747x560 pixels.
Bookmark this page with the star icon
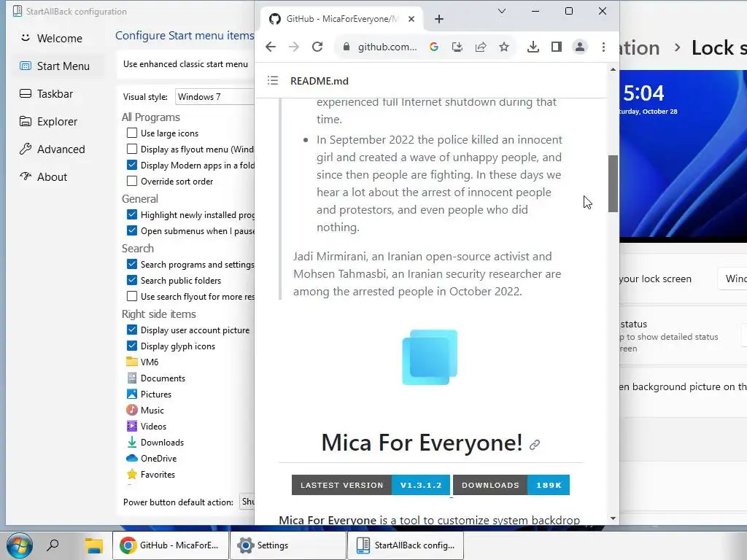[504, 47]
